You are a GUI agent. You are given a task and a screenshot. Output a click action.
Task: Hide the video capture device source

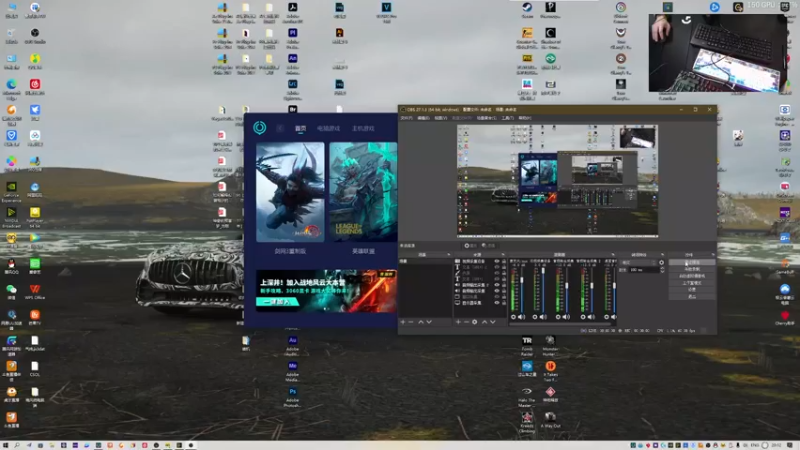pos(496,261)
